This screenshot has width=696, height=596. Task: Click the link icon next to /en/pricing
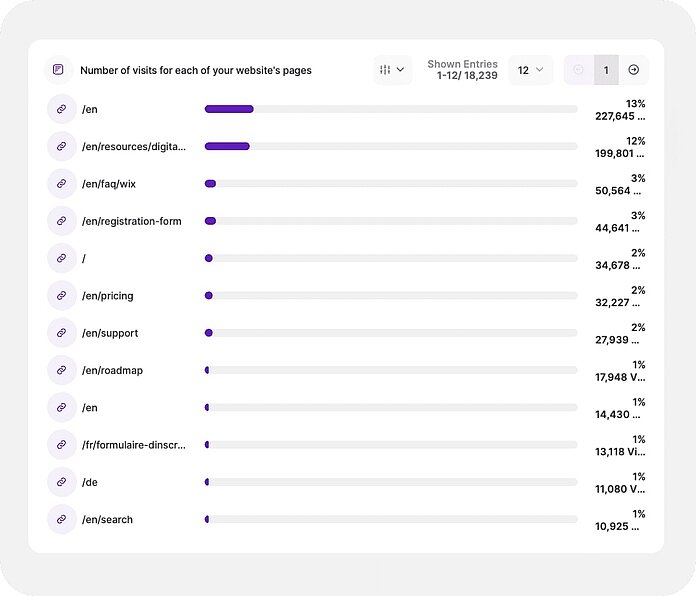coord(61,296)
